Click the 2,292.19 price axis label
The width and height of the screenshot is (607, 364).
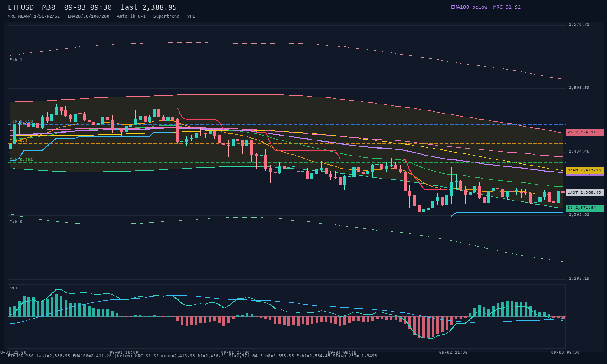pyautogui.click(x=579, y=278)
